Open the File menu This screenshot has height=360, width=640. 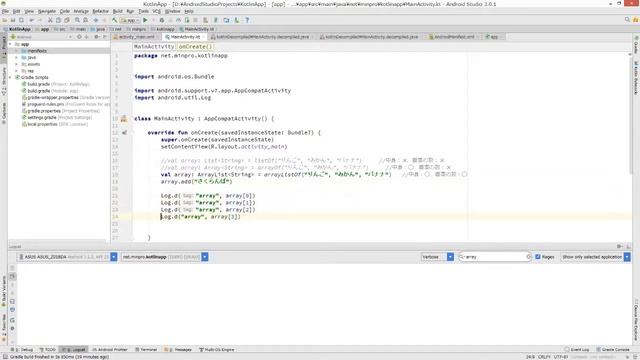tap(5, 11)
